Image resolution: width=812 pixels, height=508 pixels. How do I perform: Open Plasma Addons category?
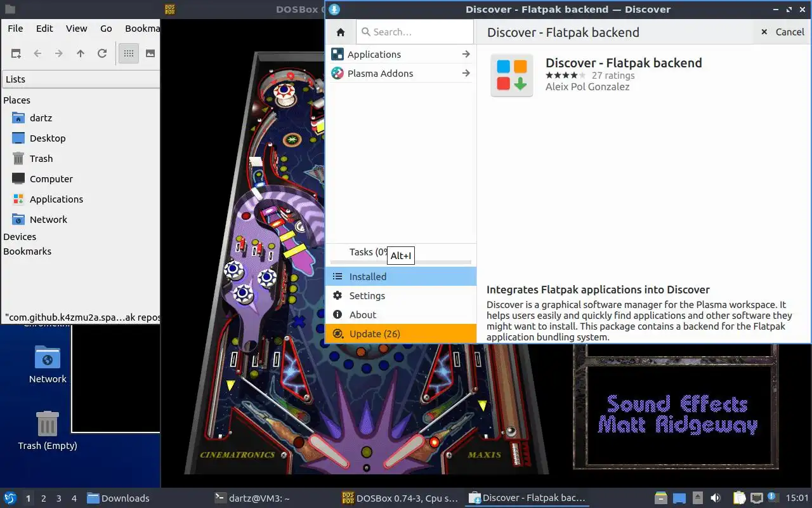[401, 74]
